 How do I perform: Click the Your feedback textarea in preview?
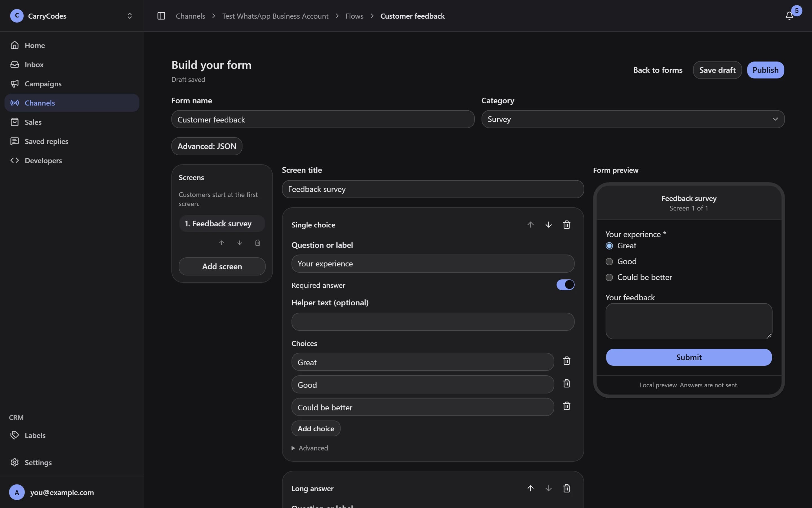point(689,321)
